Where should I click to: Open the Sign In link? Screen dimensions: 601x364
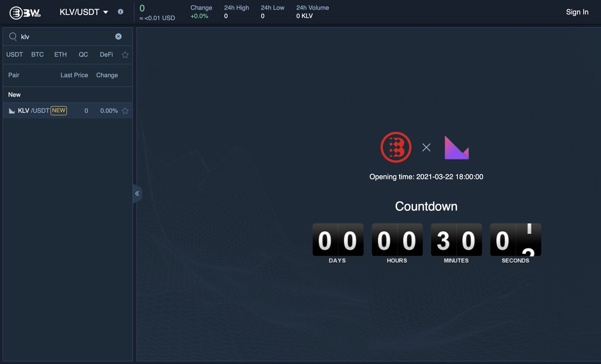577,12
